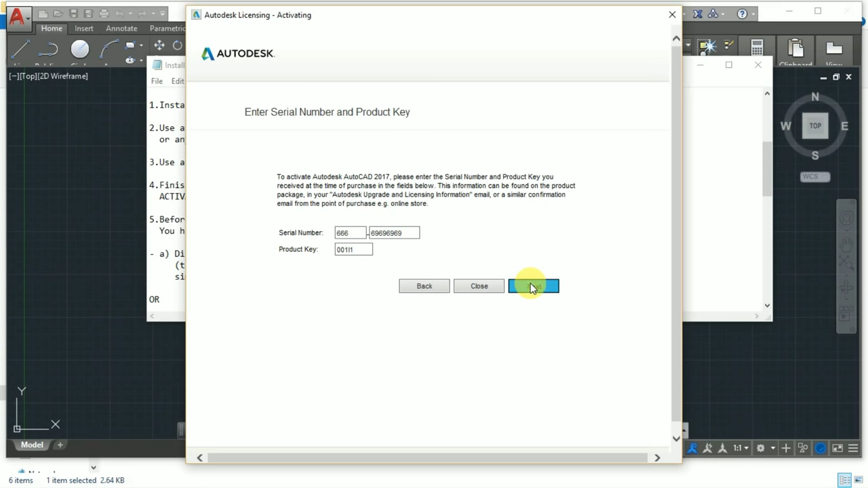Viewport: 868px width, 488px height.
Task: Click the Redo arrow in Quick Access toolbar
Action: click(x=144, y=14)
